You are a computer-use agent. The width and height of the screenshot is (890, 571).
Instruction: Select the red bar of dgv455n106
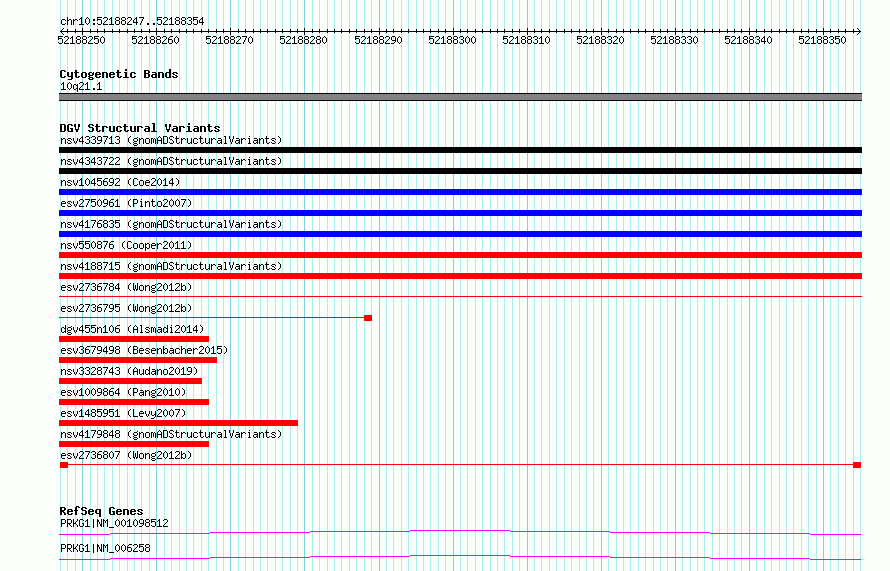click(x=134, y=339)
